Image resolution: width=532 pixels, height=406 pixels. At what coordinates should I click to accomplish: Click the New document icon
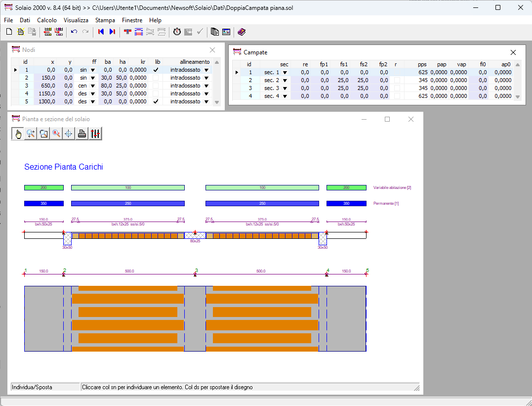click(x=9, y=32)
